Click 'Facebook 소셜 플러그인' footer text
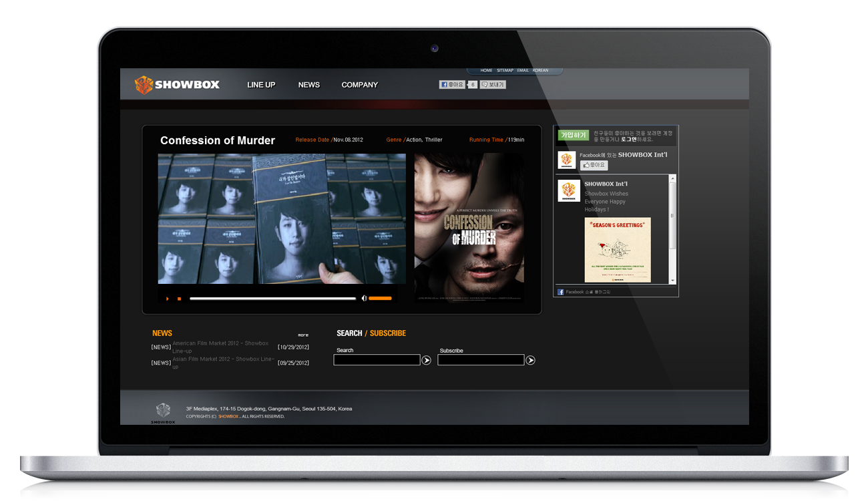Image resolution: width=868 pixels, height=501 pixels. [x=588, y=292]
